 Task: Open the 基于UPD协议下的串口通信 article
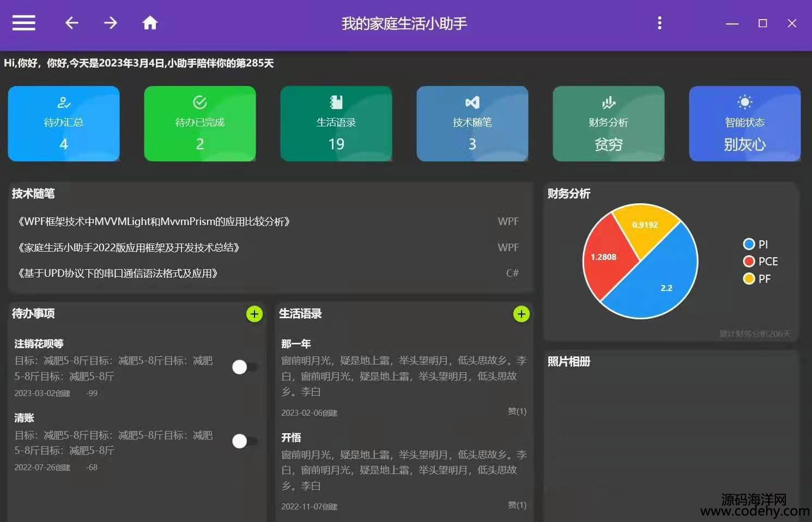[x=118, y=274]
